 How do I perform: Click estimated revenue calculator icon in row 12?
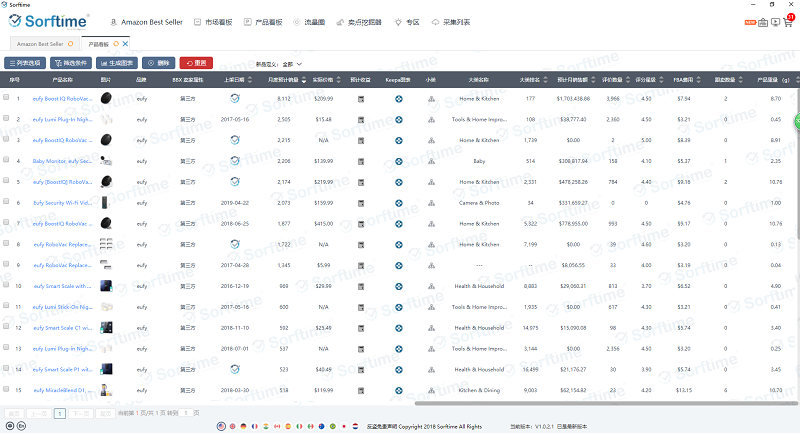tap(361, 328)
